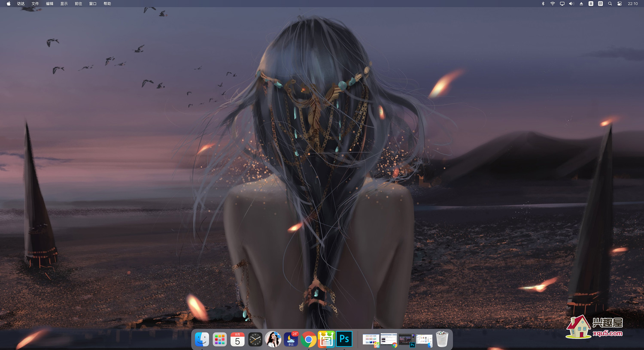Open the Clock app in Dock
Screen dimensions: 644x350
click(255, 339)
